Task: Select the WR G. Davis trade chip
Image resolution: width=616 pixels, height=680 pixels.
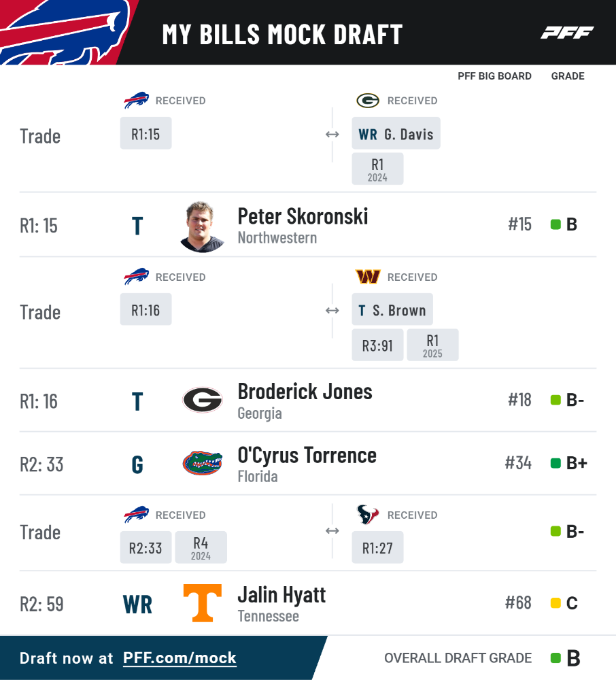Action: [x=396, y=133]
